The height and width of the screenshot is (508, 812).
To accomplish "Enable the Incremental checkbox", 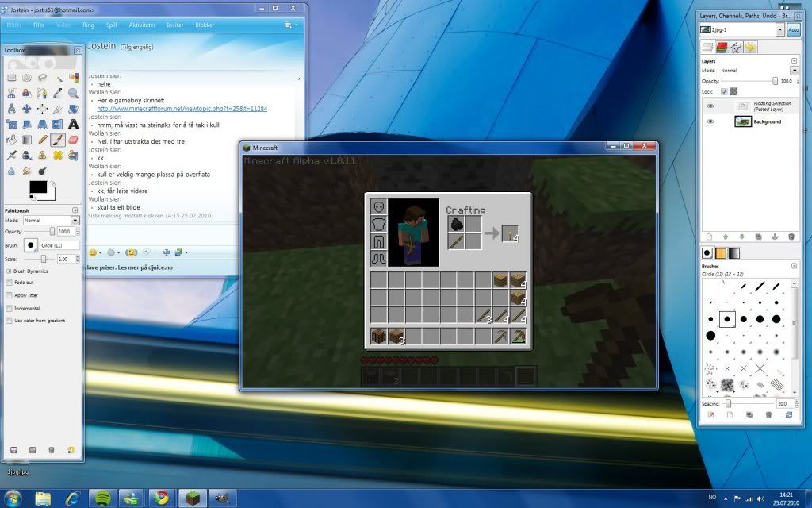I will click(x=9, y=309).
